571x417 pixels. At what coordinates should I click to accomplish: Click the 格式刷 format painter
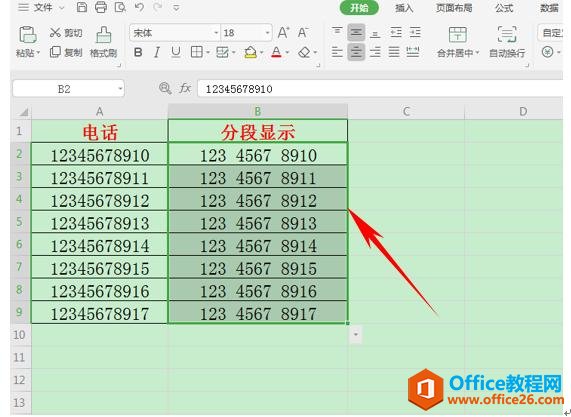tap(103, 42)
